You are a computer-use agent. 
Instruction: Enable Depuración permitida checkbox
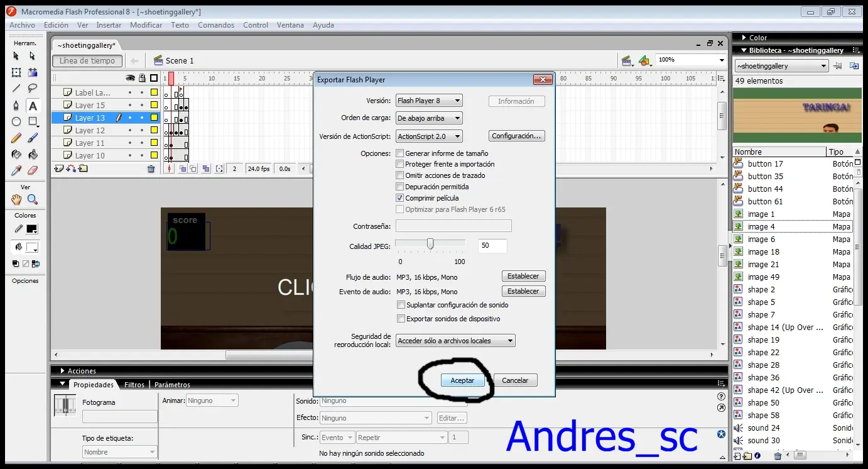pyautogui.click(x=400, y=187)
